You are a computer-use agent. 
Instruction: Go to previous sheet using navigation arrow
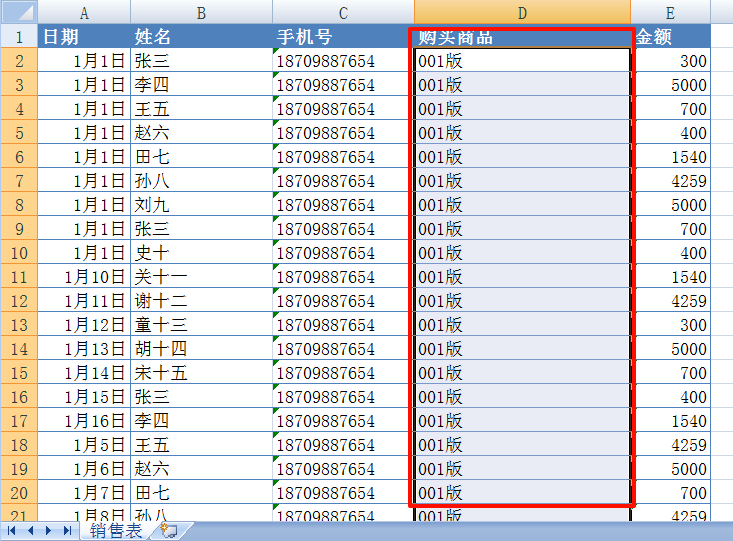tap(30, 531)
